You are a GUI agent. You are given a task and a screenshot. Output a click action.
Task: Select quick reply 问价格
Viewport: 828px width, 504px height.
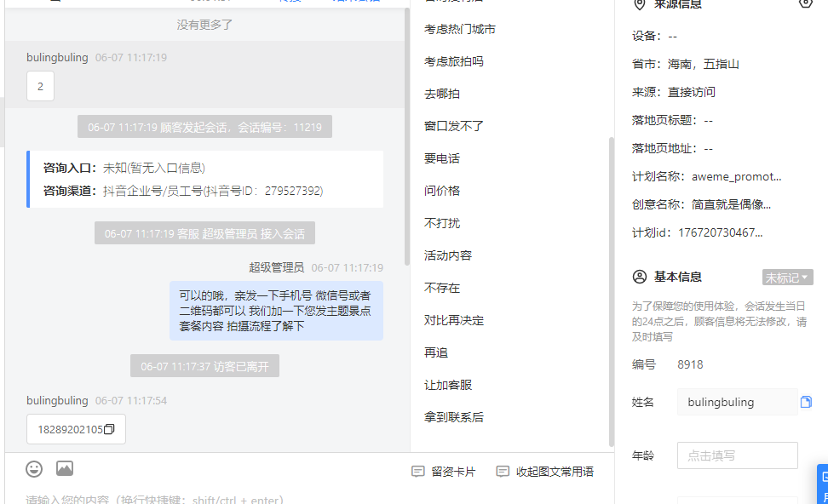point(442,191)
